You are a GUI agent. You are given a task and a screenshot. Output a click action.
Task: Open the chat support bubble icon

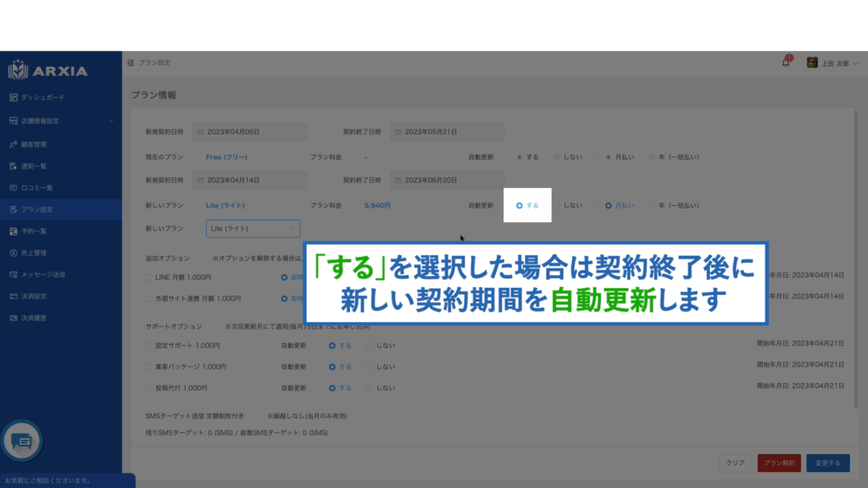(21, 441)
